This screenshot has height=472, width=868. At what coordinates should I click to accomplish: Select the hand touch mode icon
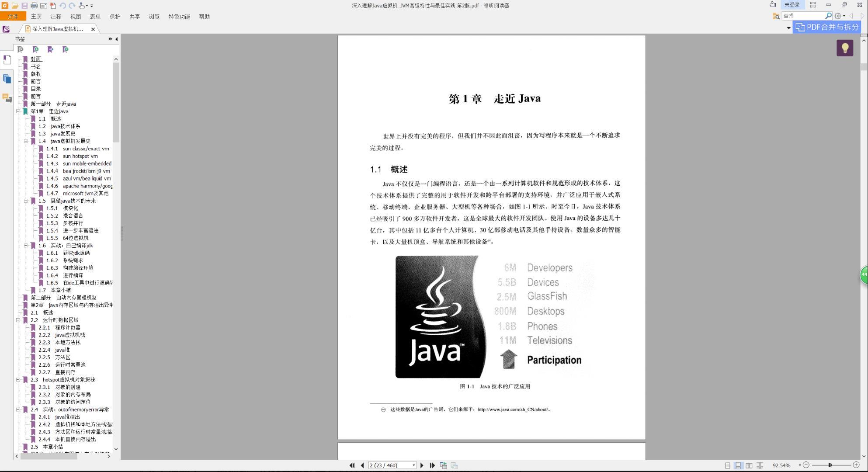(x=82, y=6)
